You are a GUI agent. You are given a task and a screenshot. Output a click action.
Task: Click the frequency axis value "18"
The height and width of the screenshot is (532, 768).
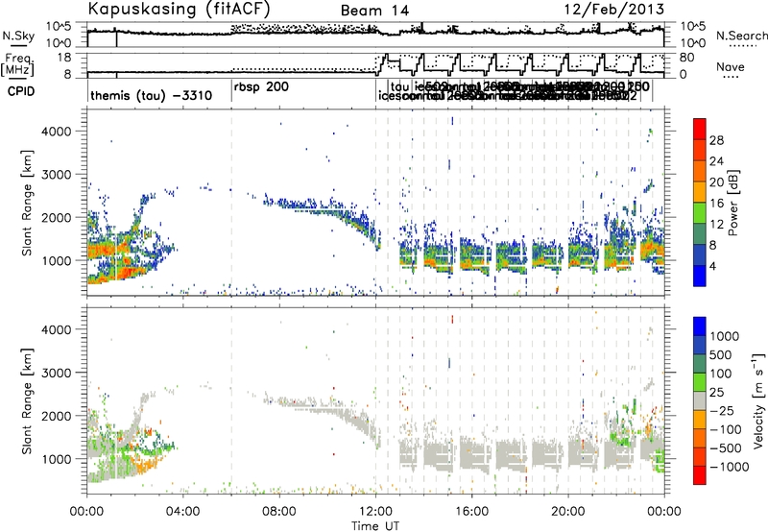[x=64, y=58]
